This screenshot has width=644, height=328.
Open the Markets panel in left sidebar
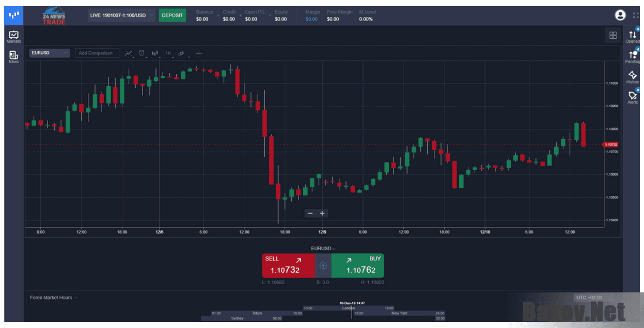(x=13, y=36)
